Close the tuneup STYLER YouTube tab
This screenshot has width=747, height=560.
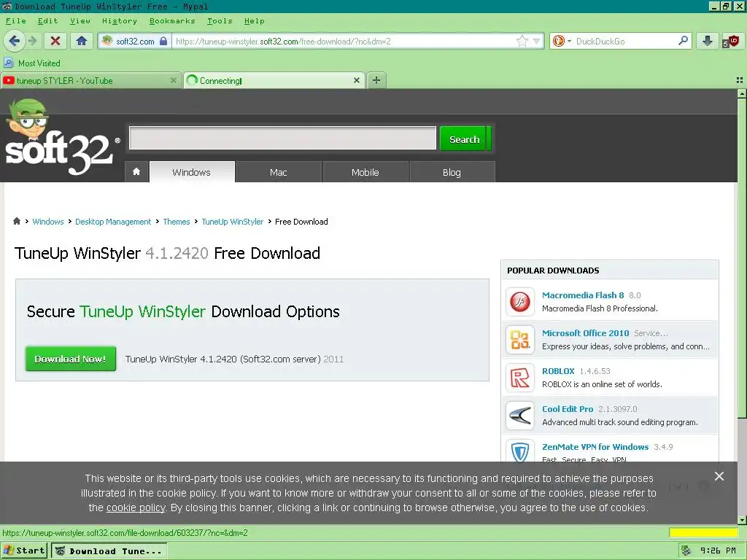174,80
